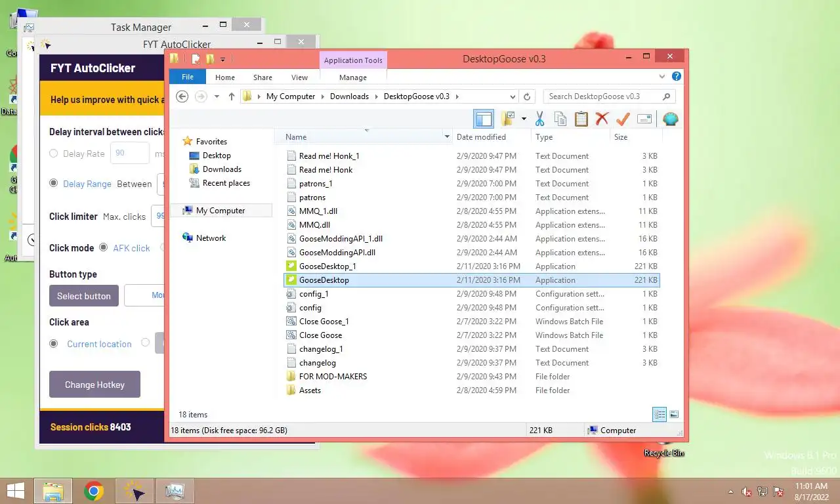Go up one folder level arrow

coord(232,96)
